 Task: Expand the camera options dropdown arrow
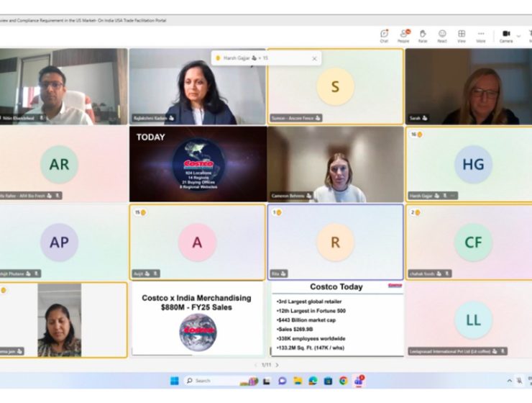pyautogui.click(x=519, y=35)
